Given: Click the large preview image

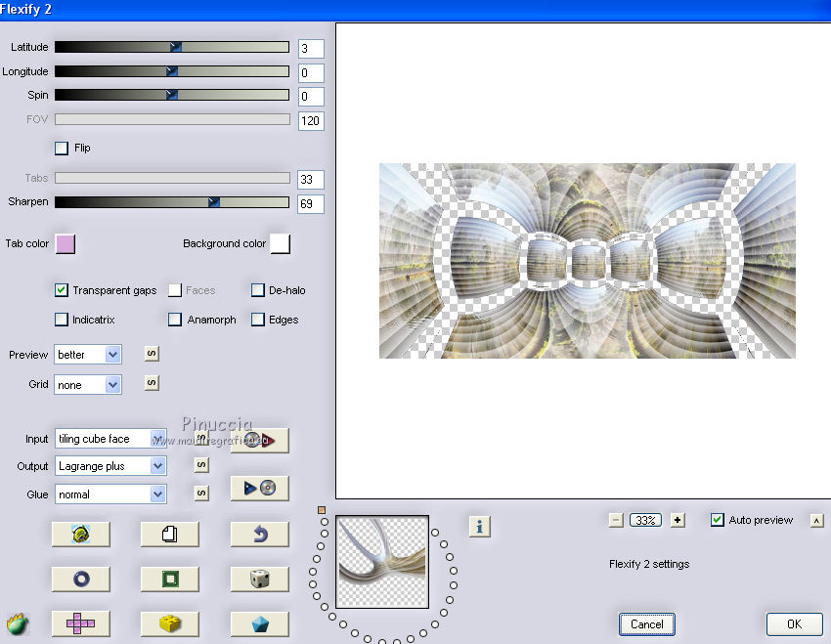Looking at the screenshot, I should click(588, 261).
